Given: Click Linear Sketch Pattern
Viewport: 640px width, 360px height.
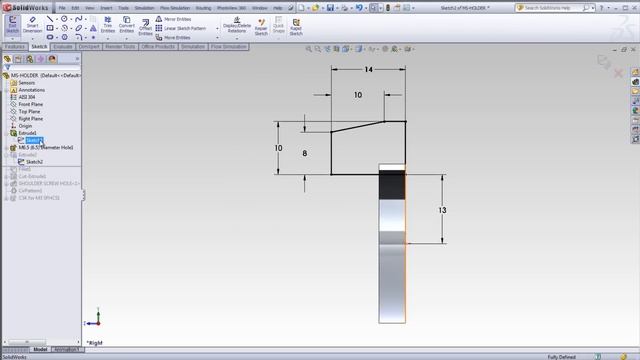Looking at the screenshot, I should click(x=180, y=28).
